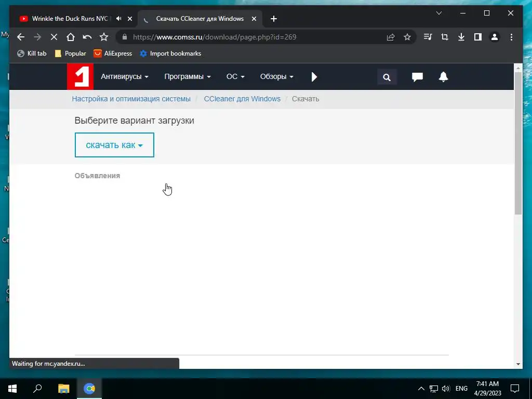Open network status tray icon
The image size is (532, 399).
[434, 389]
